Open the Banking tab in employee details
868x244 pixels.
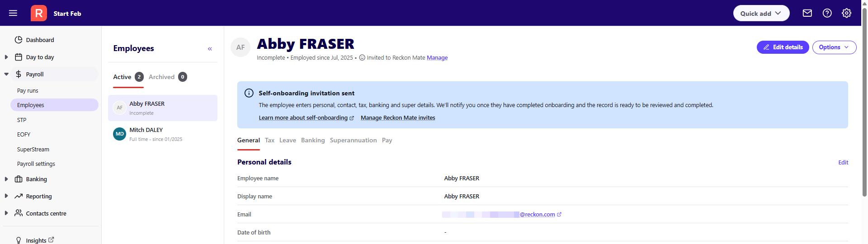[313, 140]
